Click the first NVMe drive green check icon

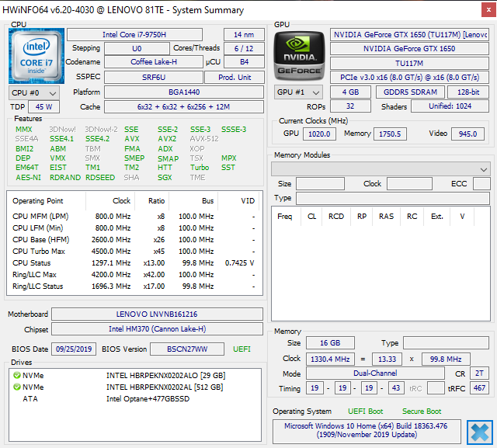pyautogui.click(x=16, y=375)
